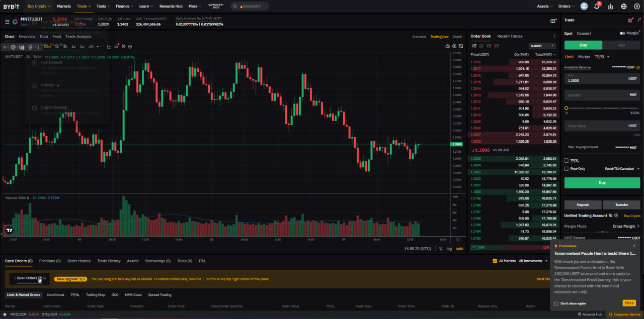Open the user profile avatar
The image size is (644, 319).
click(x=584, y=7)
